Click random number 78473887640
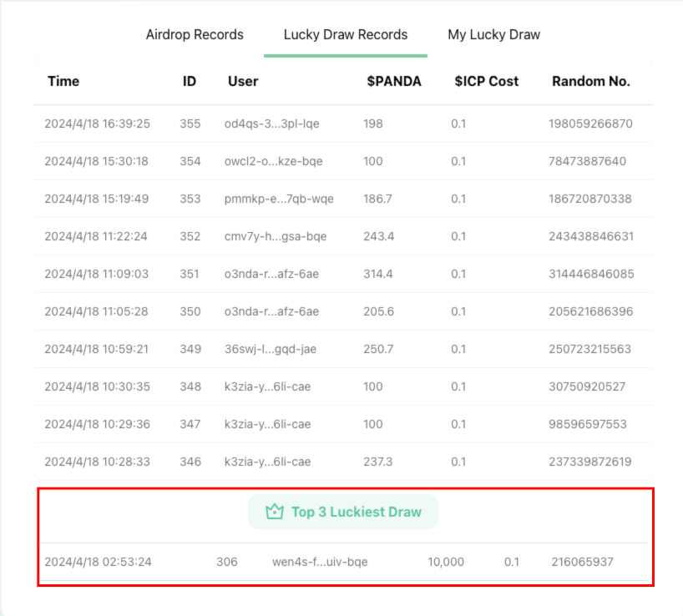The height and width of the screenshot is (616, 683). (587, 161)
